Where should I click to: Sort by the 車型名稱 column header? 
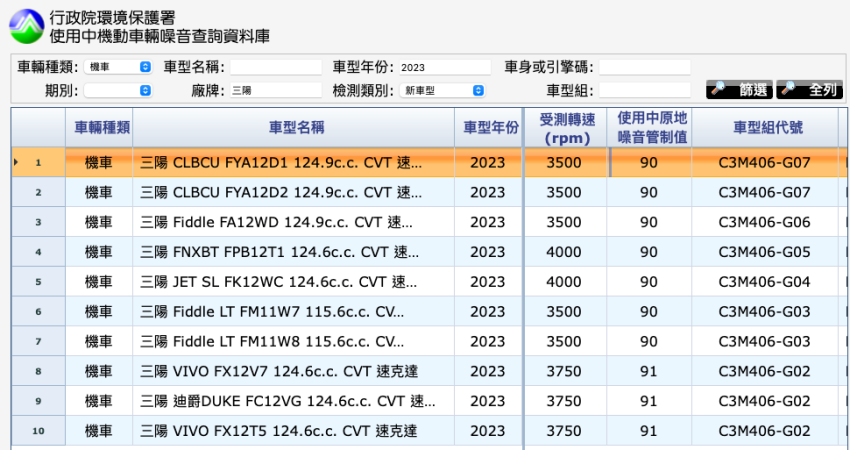[293, 127]
